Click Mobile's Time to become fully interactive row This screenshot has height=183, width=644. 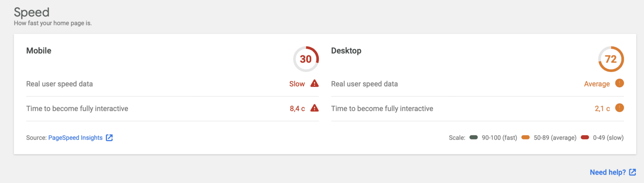point(172,109)
